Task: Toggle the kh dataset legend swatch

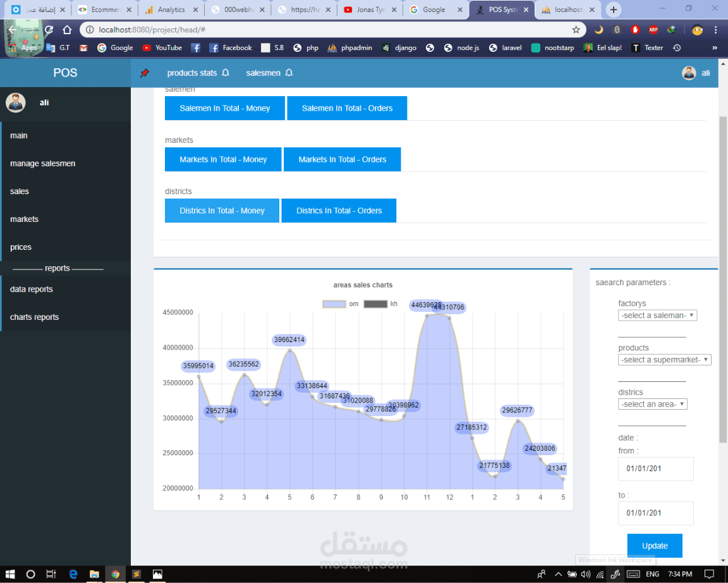Action: click(x=375, y=304)
